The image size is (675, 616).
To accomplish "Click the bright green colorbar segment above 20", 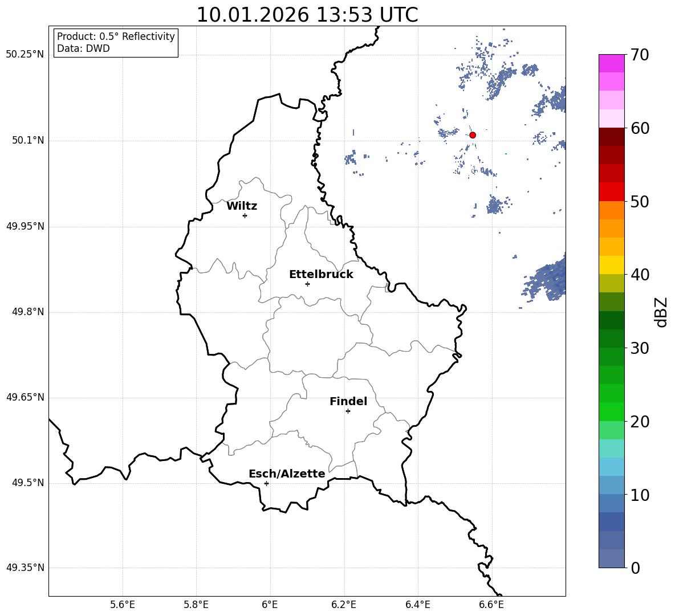I will coord(612,411).
